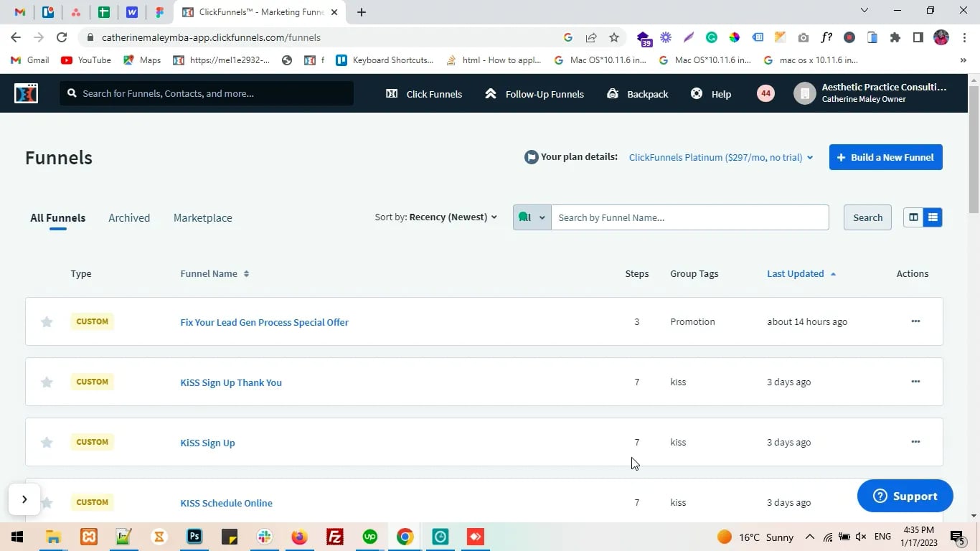Open Fix Your Lead Gen Process Special Offer funnel
Screen dimensions: 980x551
[x=265, y=322]
